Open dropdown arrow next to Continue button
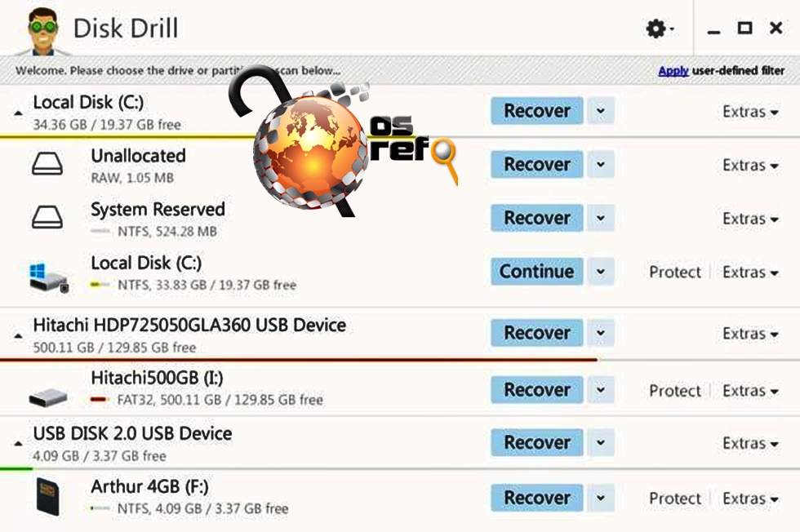Screen dimensions: 800x532 [601, 272]
